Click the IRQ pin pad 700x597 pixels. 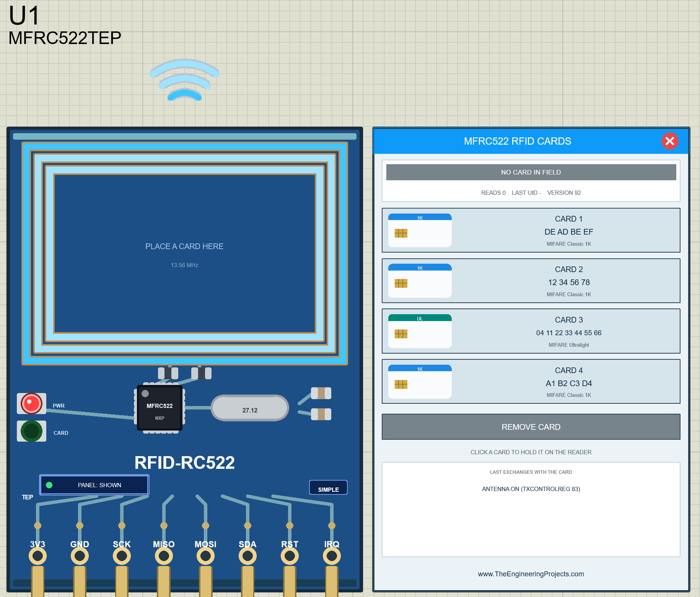point(332,556)
